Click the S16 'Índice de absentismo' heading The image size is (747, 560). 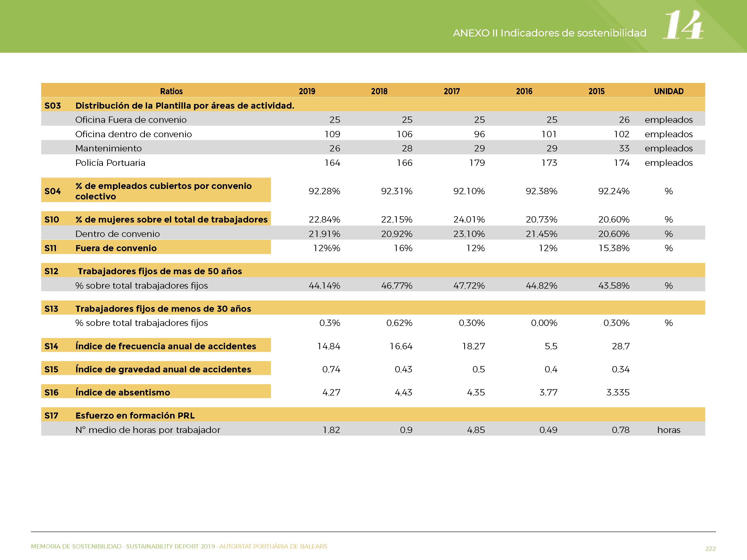pyautogui.click(x=123, y=392)
